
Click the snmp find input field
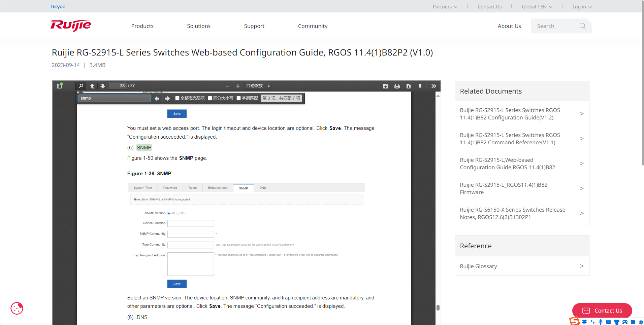[115, 98]
